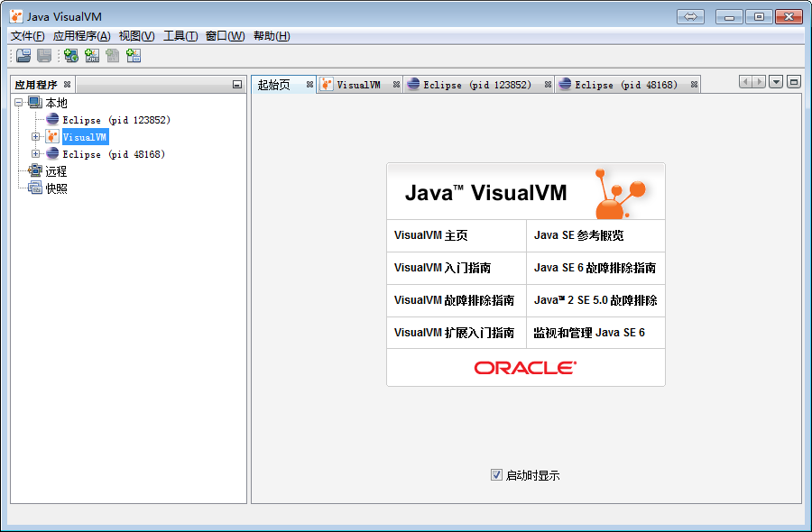812x532 pixels.
Task: Select Eclipse (pid 123852) in tree
Action: tap(116, 120)
